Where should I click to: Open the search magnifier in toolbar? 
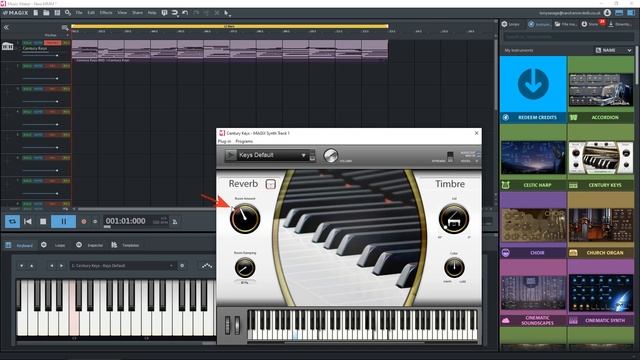(x=68, y=13)
